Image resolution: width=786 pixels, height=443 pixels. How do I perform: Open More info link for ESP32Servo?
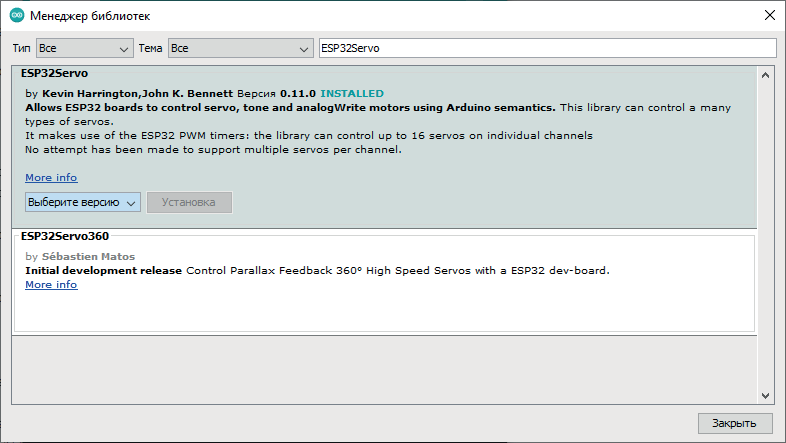[x=51, y=177]
